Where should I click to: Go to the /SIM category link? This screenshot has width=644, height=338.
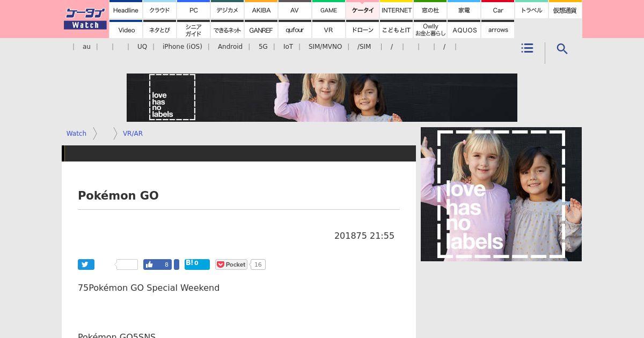tap(364, 47)
